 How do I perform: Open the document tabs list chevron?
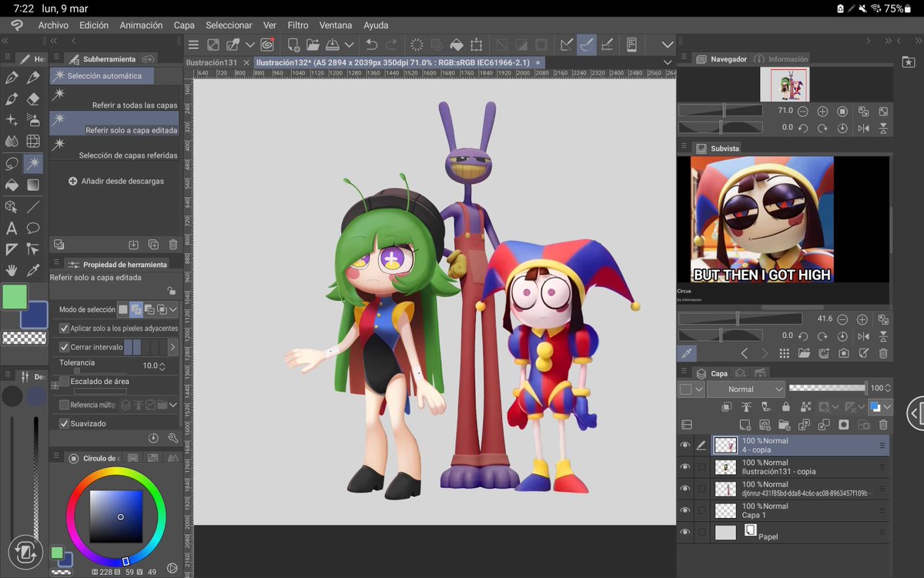pyautogui.click(x=667, y=62)
